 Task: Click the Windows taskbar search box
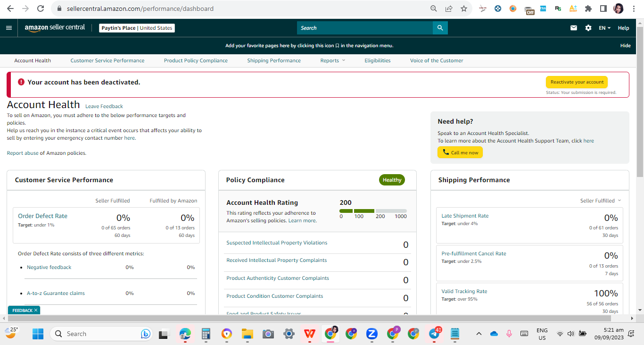click(x=100, y=334)
